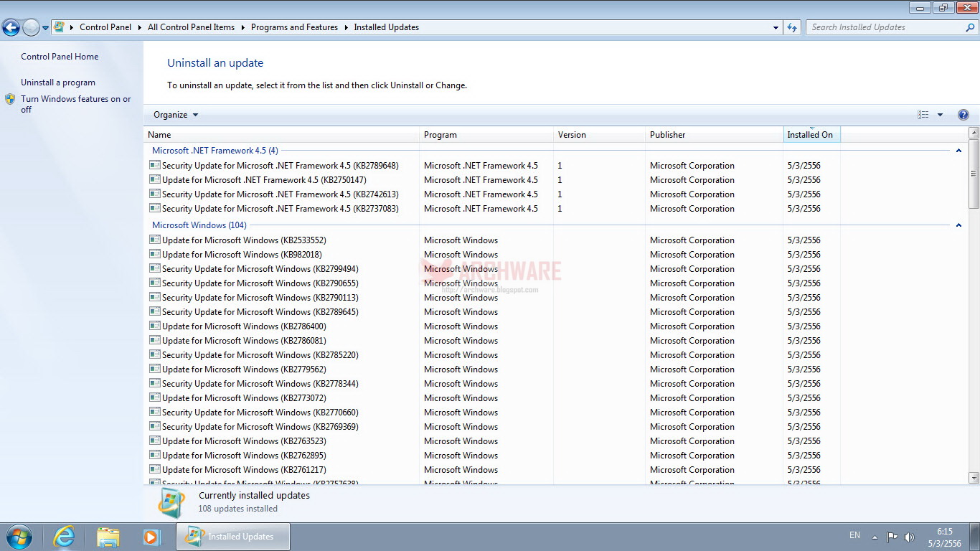The width and height of the screenshot is (980, 551).
Task: Collapse the Microsoft Windows (104) group
Action: [x=958, y=225]
